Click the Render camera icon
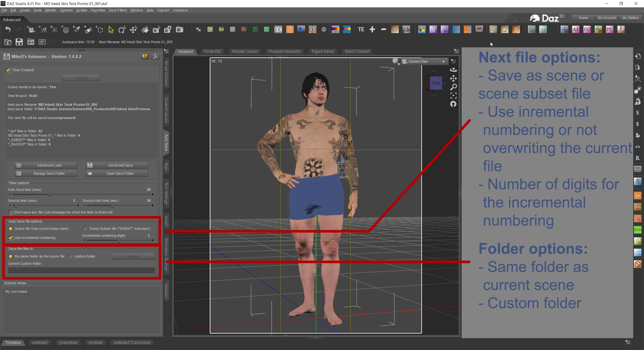Viewport: 644px width, 350px height. (x=179, y=30)
